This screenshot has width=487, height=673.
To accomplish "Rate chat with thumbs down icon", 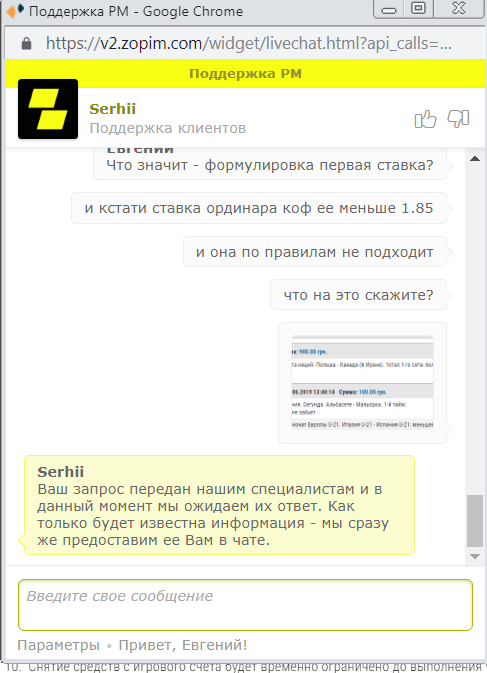I will pyautogui.click(x=458, y=119).
